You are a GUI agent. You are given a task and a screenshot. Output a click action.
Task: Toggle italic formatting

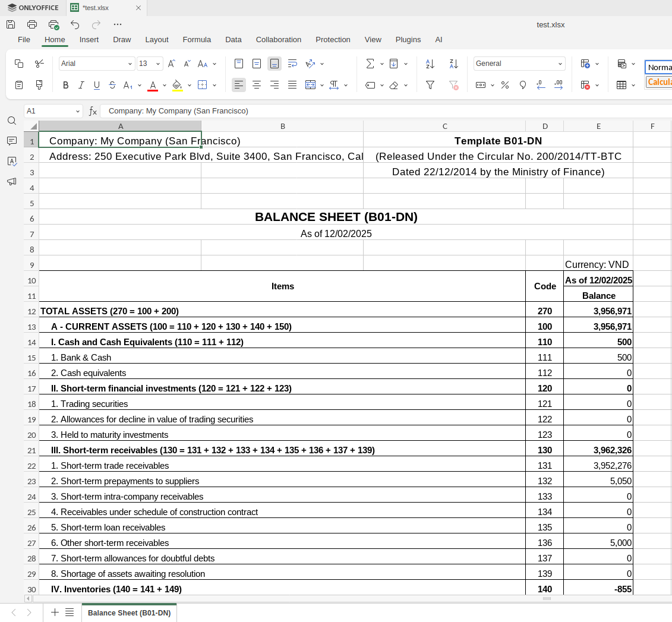click(x=81, y=85)
